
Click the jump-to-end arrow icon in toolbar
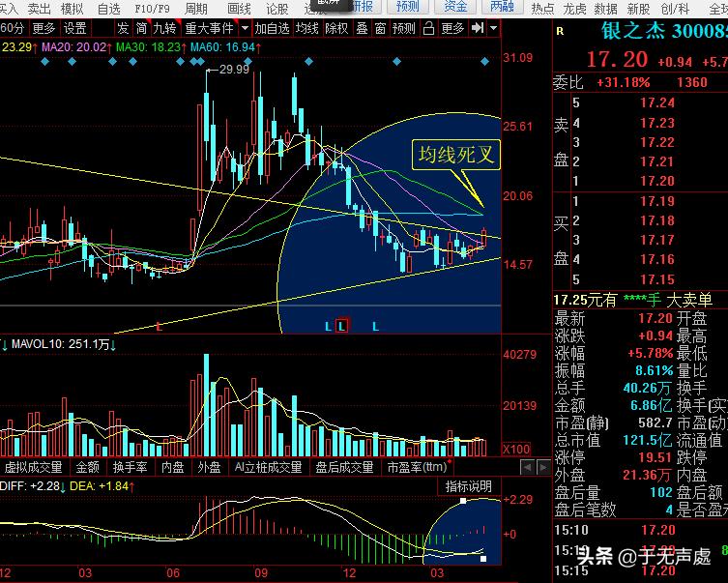coord(478,28)
